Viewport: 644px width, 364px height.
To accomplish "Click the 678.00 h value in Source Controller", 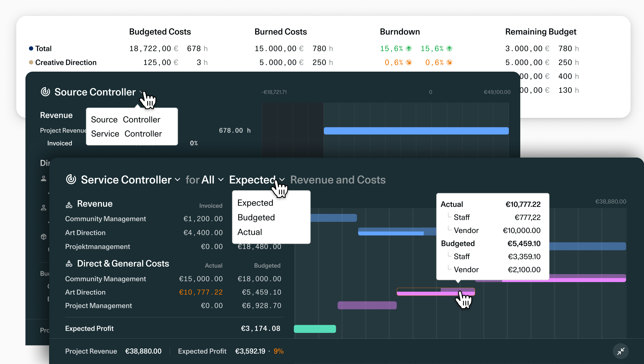I will pyautogui.click(x=235, y=131).
